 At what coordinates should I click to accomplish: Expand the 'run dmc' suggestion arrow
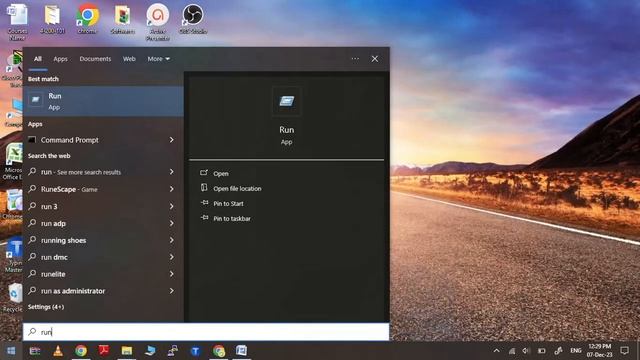[171, 257]
